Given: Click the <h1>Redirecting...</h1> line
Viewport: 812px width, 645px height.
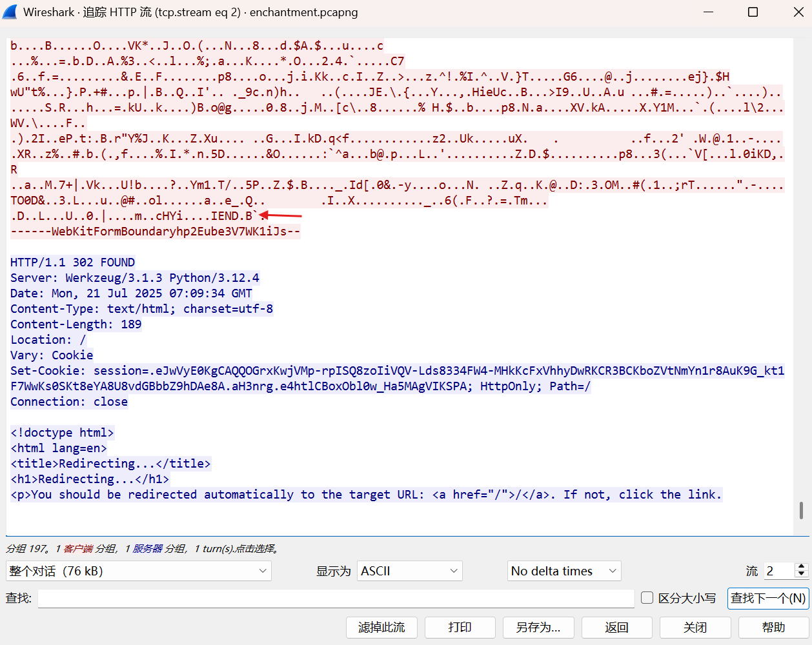Looking at the screenshot, I should point(90,479).
